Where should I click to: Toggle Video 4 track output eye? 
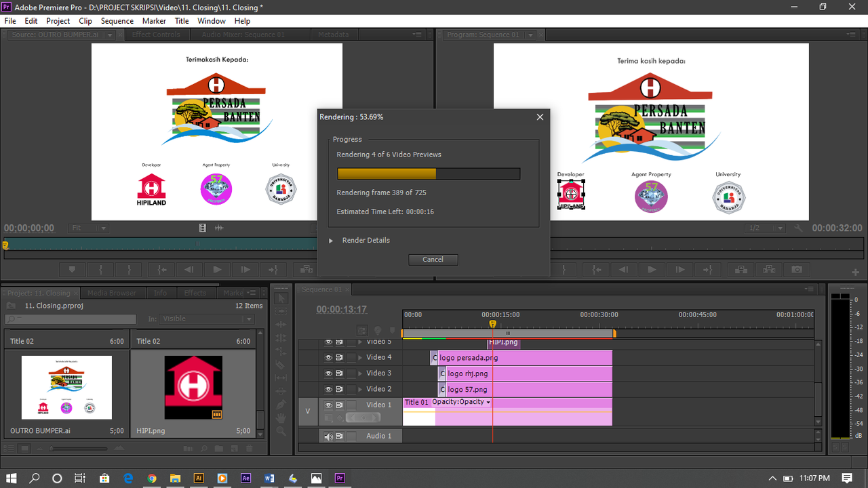[328, 357]
